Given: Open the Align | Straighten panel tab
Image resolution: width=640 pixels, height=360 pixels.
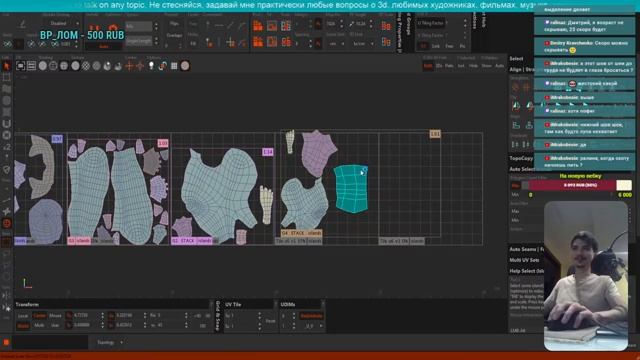Looking at the screenshot, I should coord(521,69).
